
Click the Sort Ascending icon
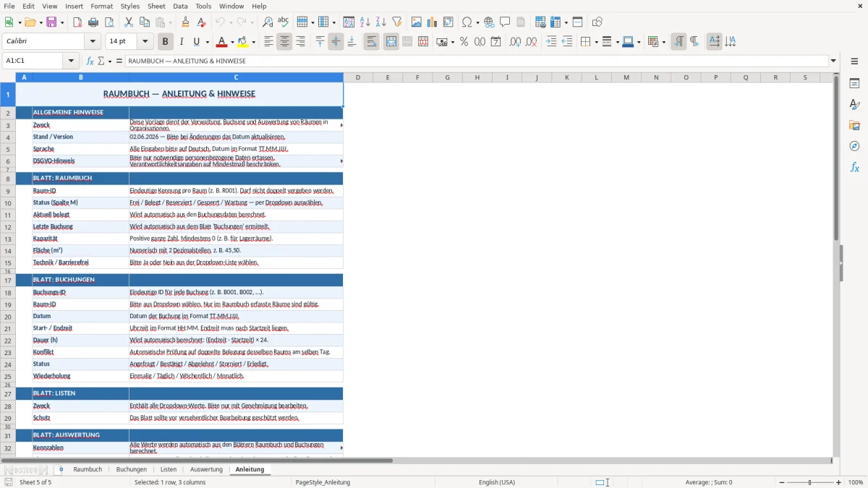tap(365, 22)
